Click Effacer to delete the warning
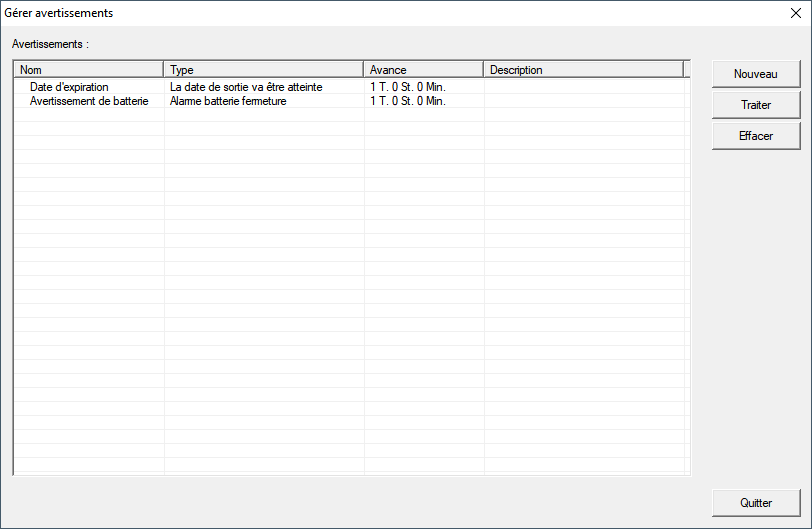The height and width of the screenshot is (529, 812). pos(756,136)
